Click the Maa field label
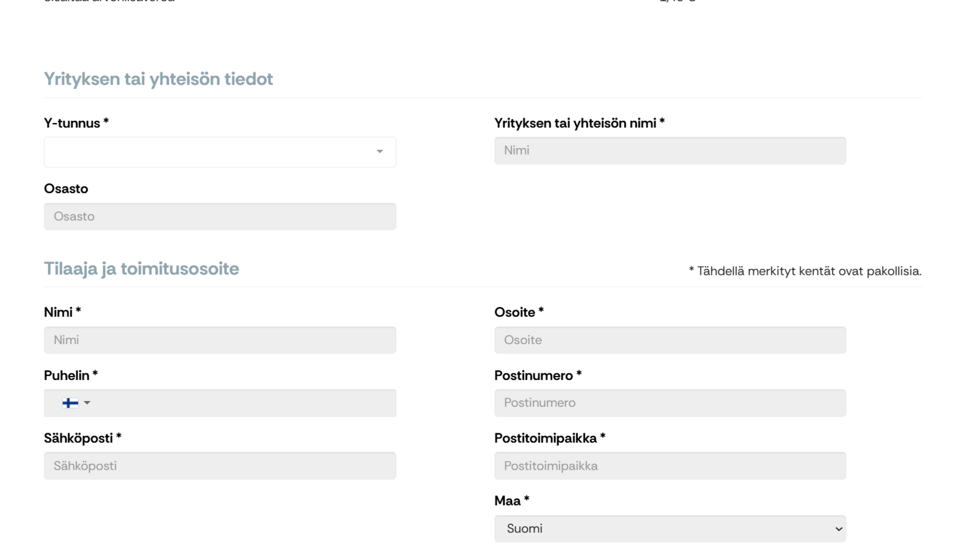This screenshot has width=957, height=560. 511,501
